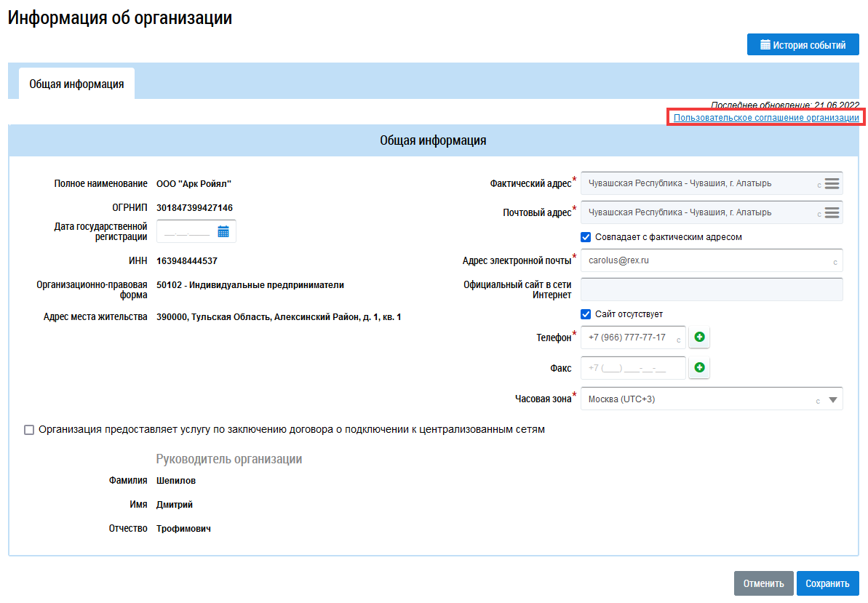Add a fax number with green plus icon
Screen dimensions: 868x603
(x=699, y=368)
